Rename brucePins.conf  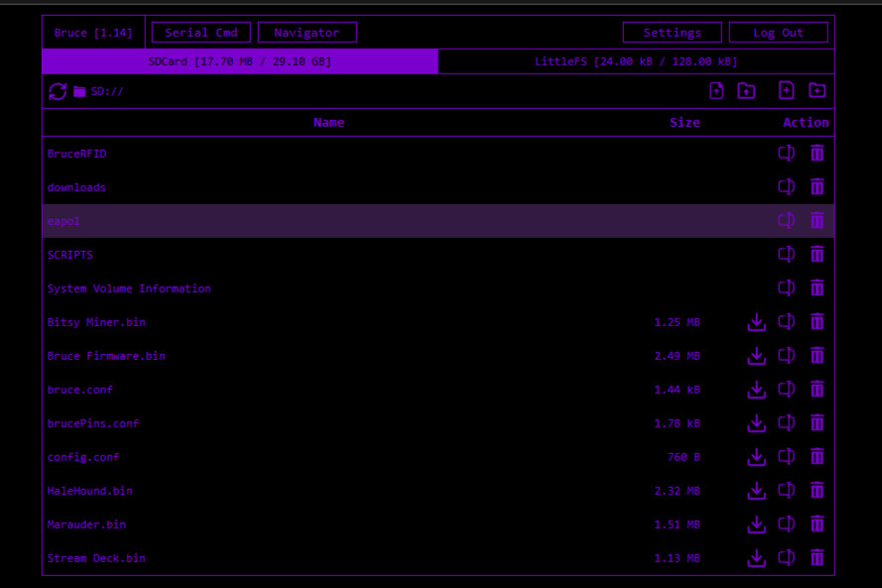(787, 422)
